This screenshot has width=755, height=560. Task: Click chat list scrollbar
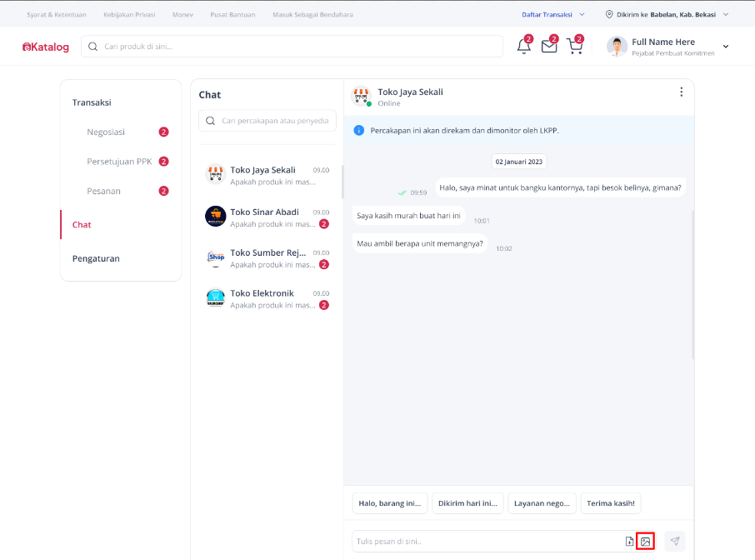coord(342,182)
